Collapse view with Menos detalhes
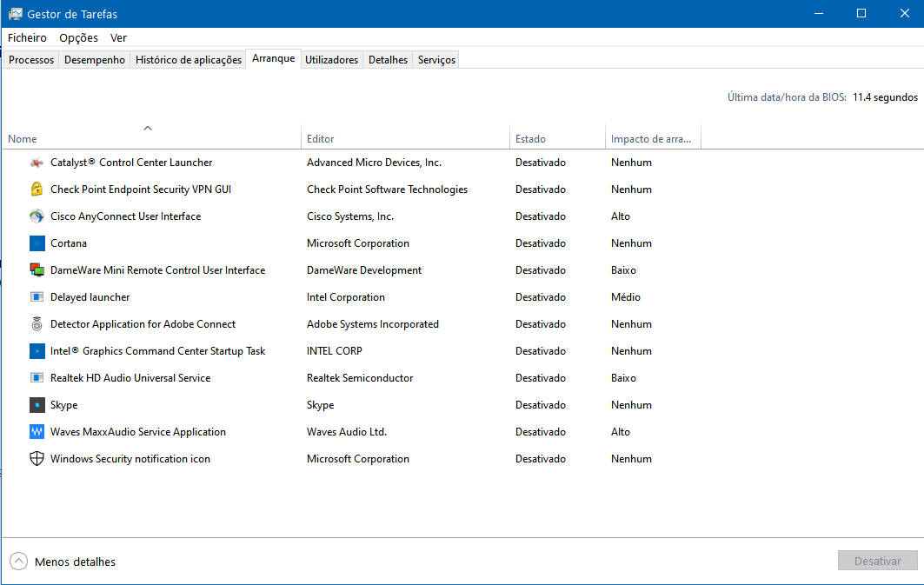This screenshot has height=585, width=924. (x=63, y=562)
